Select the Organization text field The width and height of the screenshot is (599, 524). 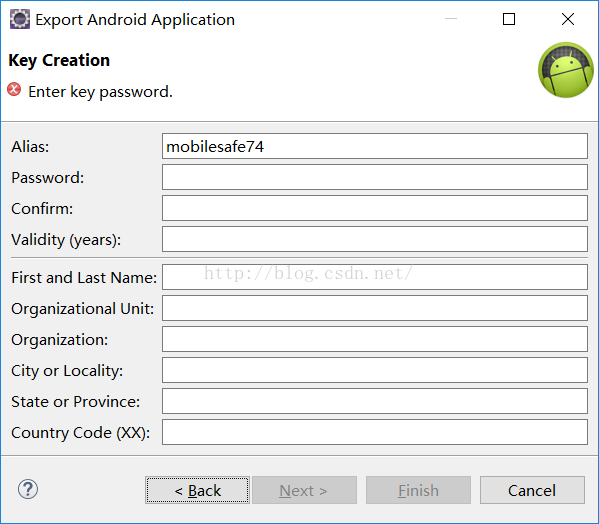[x=375, y=339]
